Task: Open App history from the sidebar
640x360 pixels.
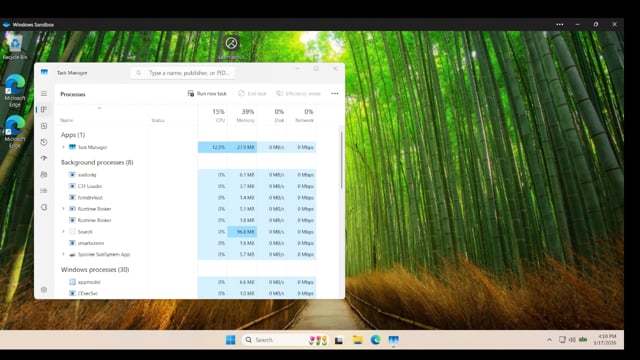Action: point(44,142)
